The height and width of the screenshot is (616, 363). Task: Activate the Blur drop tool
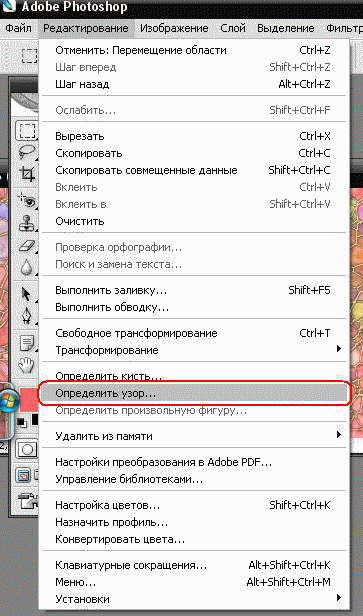[27, 268]
